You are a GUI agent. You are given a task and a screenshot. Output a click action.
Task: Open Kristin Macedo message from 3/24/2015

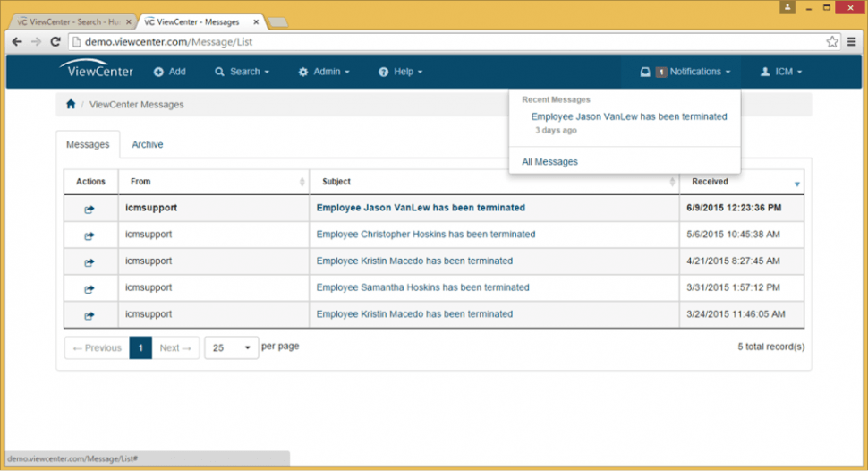tap(414, 313)
